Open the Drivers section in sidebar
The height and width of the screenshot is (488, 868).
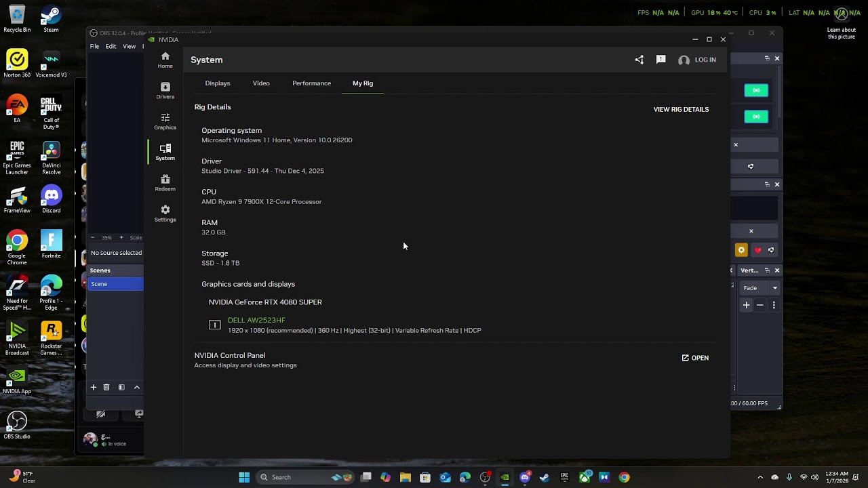165,91
